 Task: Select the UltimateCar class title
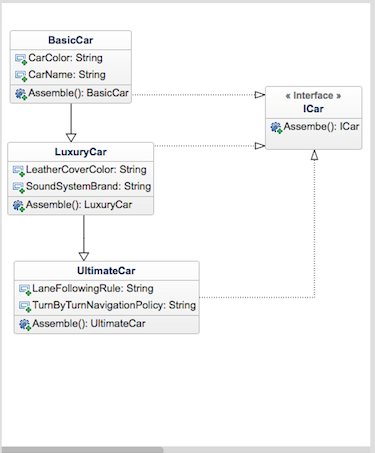pyautogui.click(x=106, y=271)
